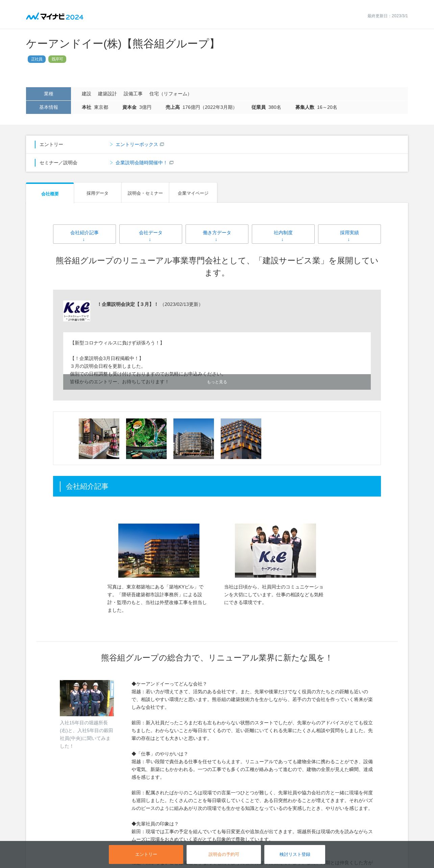Click the orange エントリー button
Image resolution: width=434 pixels, height=868 pixels.
[146, 854]
